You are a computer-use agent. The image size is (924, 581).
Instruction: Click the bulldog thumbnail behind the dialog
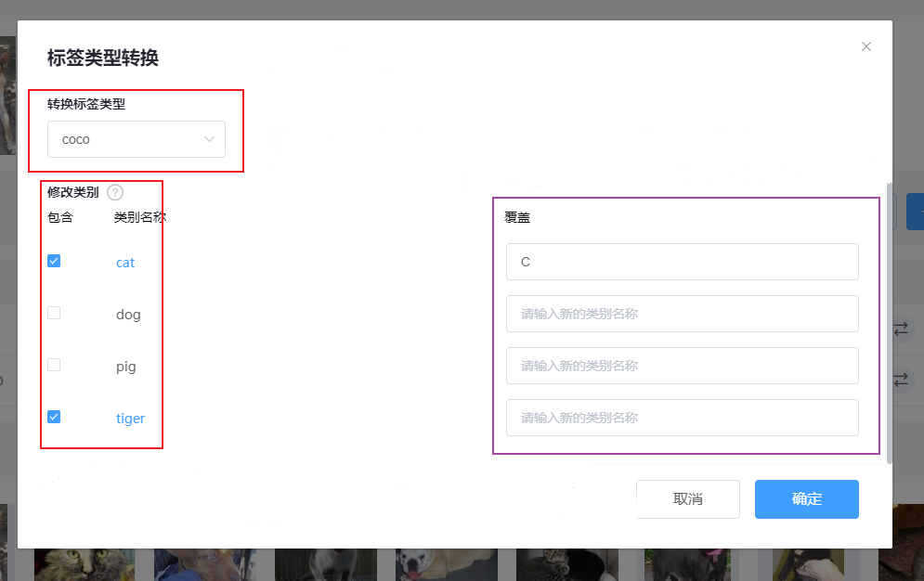(x=446, y=564)
